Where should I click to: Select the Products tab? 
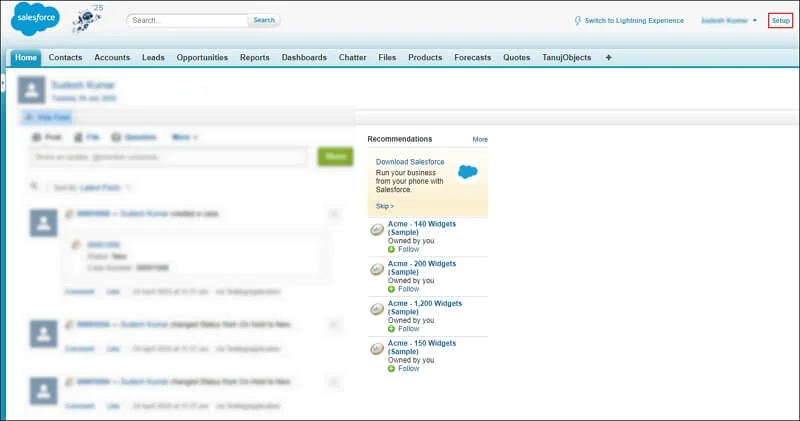click(425, 58)
